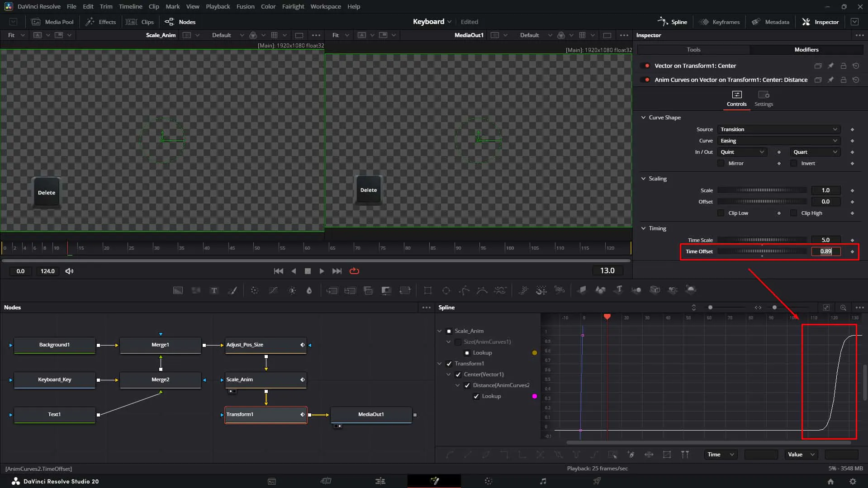Enable the Clip High checkbox
This screenshot has width=868, height=488.
[x=793, y=213]
